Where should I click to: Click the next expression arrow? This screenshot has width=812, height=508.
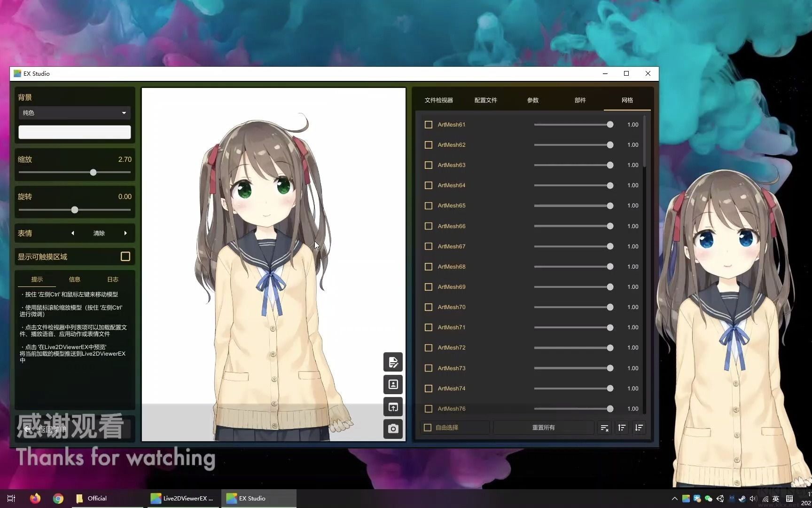(x=125, y=233)
